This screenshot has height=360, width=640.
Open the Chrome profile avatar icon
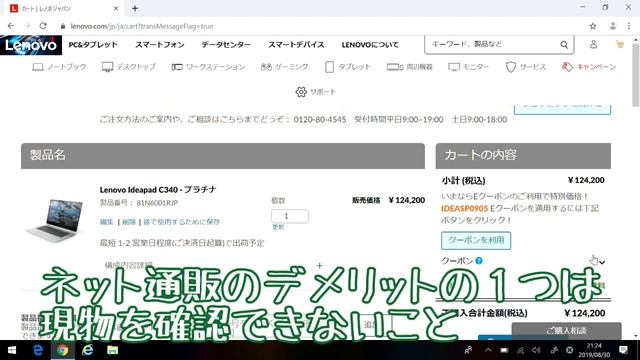pyautogui.click(x=613, y=26)
